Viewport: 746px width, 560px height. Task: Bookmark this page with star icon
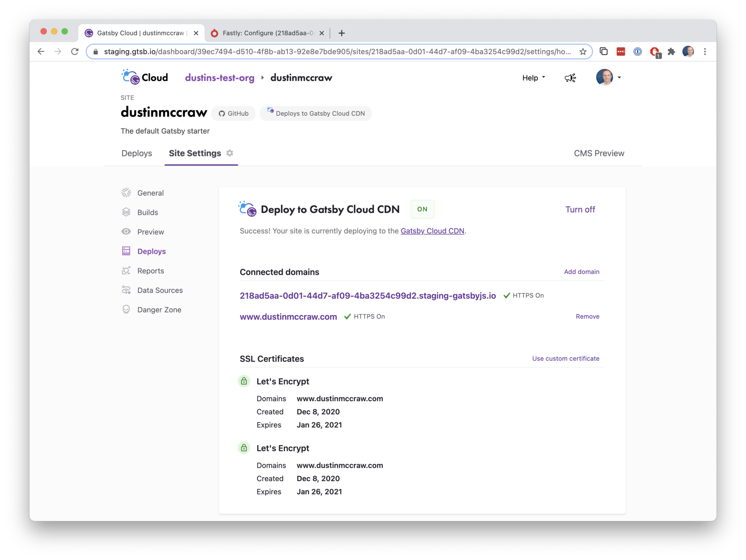click(x=583, y=51)
